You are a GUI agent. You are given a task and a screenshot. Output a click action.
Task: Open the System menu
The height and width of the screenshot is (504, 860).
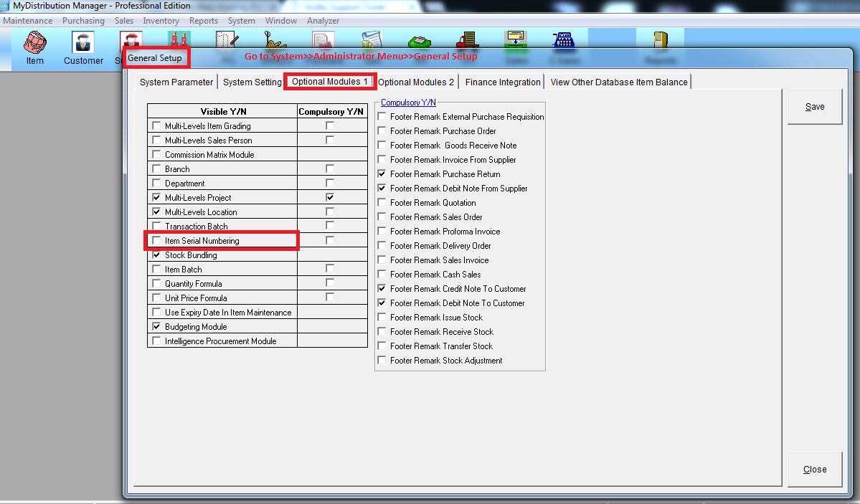(x=241, y=21)
